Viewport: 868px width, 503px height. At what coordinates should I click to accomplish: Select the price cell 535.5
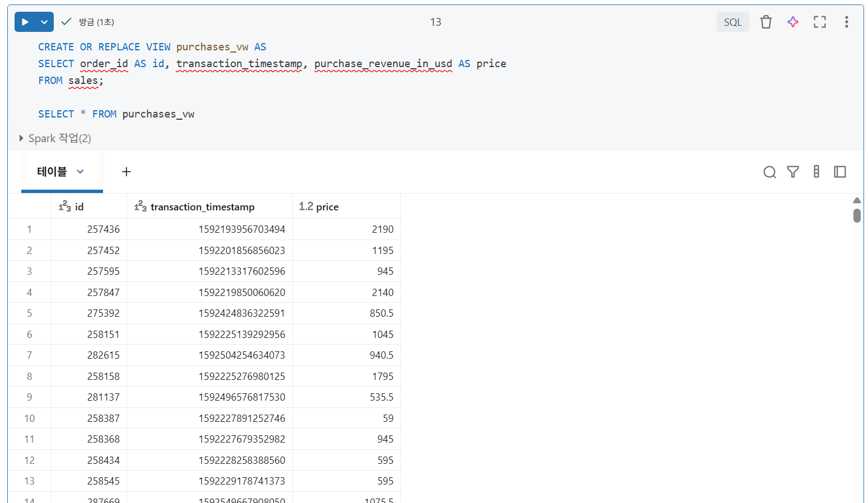(x=347, y=397)
